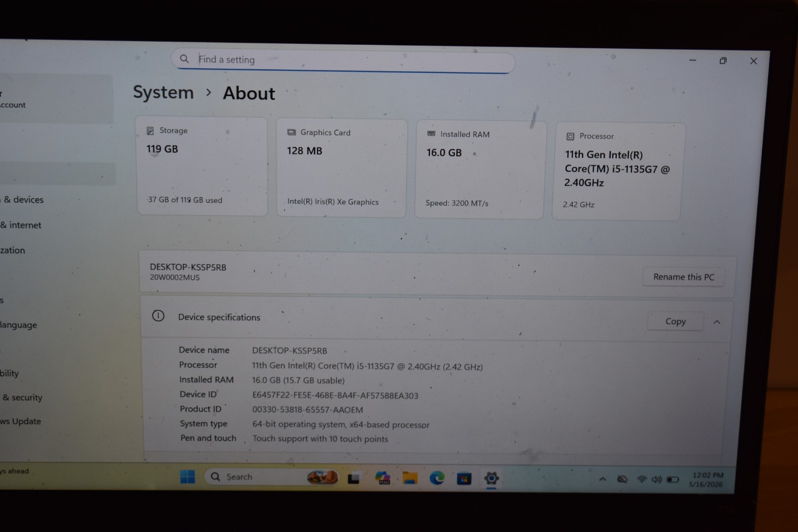Click Intel(R) Iris(R) Xe Graphics text
Viewport: 798px width, 532px height.
pyautogui.click(x=333, y=202)
